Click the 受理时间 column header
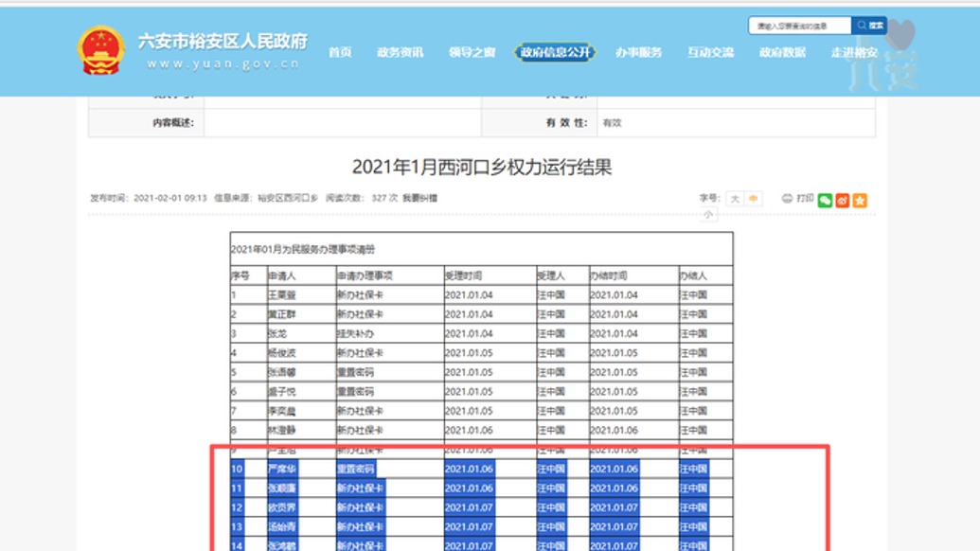Image resolution: width=980 pixels, height=551 pixels. click(463, 275)
